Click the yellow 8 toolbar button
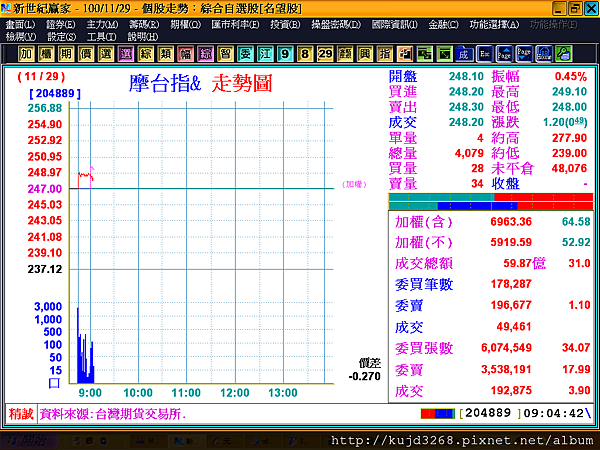Image resolution: width=600 pixels, height=450 pixels. (x=305, y=54)
